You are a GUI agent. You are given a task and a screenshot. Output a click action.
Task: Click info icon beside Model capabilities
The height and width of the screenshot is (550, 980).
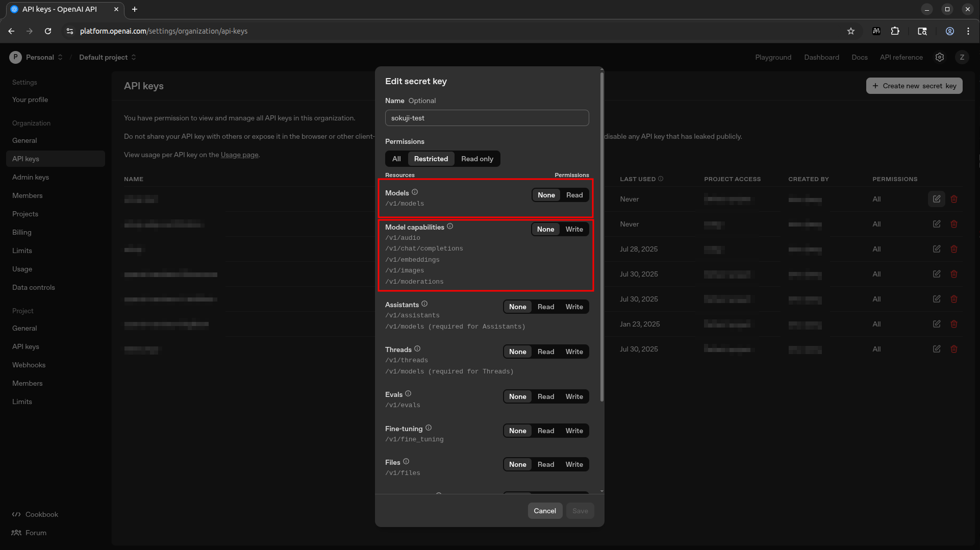[x=450, y=227]
